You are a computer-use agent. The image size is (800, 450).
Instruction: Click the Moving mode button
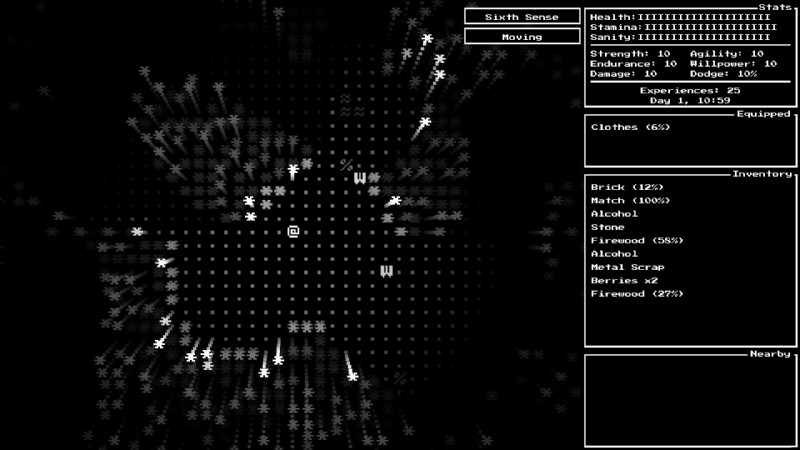point(521,36)
